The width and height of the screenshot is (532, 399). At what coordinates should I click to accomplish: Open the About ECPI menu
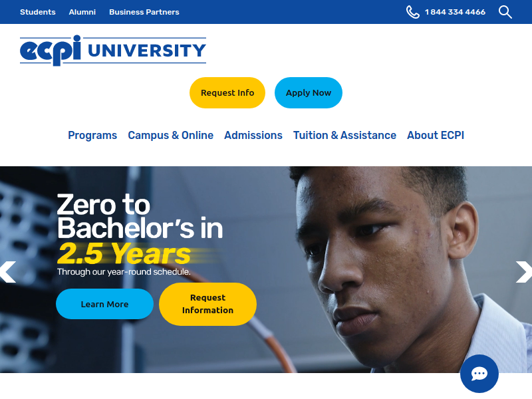pos(436,135)
